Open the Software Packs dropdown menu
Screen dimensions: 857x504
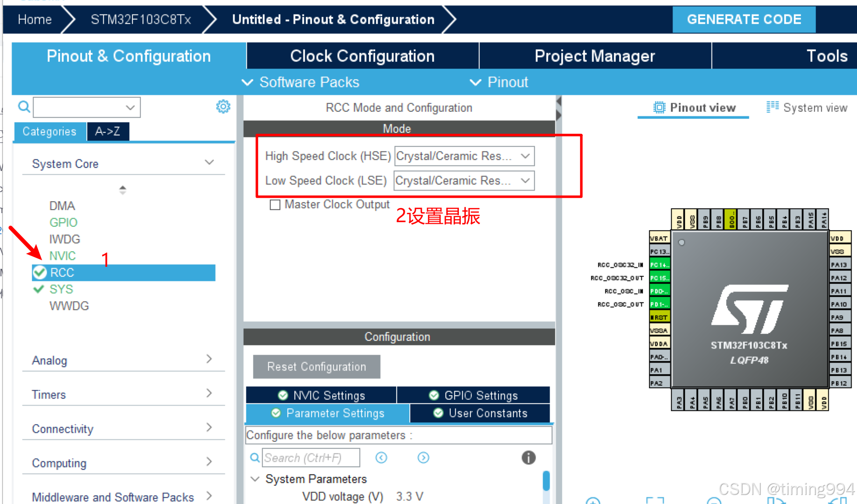(300, 82)
